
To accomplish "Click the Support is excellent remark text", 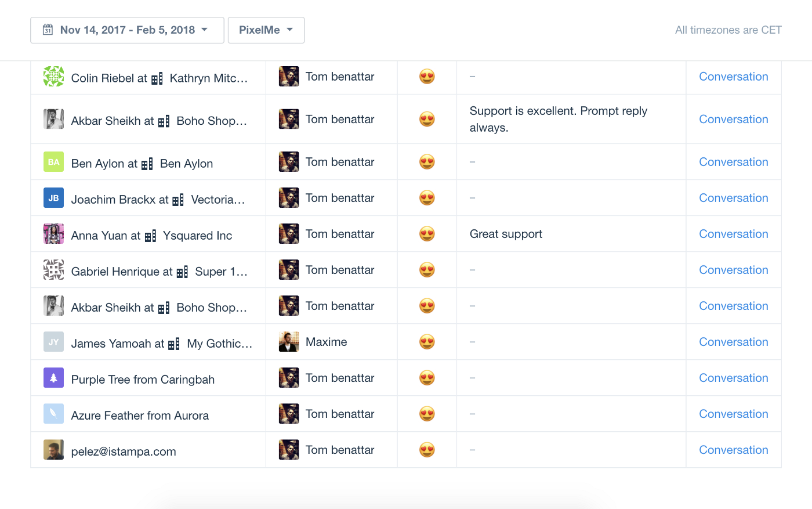I will tap(559, 119).
